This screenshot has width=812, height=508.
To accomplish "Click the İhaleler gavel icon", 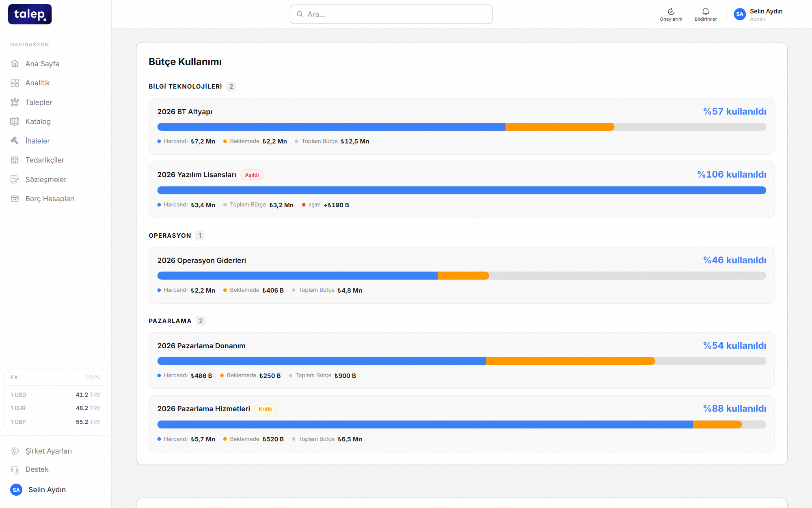I will click(x=15, y=141).
